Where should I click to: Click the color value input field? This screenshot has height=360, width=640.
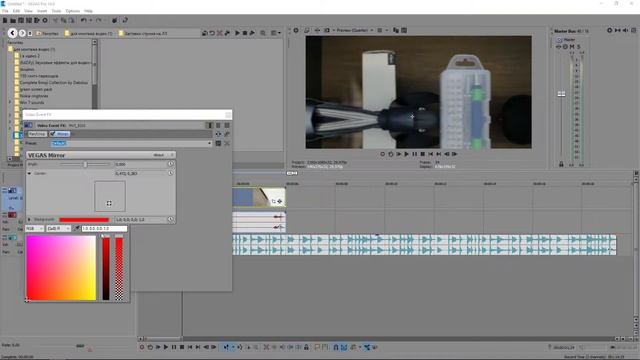coord(104,229)
